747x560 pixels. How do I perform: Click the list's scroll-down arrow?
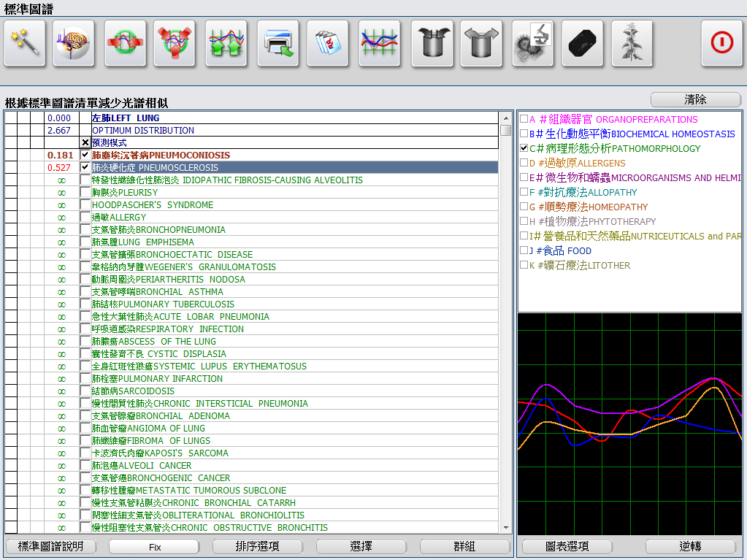click(x=506, y=528)
